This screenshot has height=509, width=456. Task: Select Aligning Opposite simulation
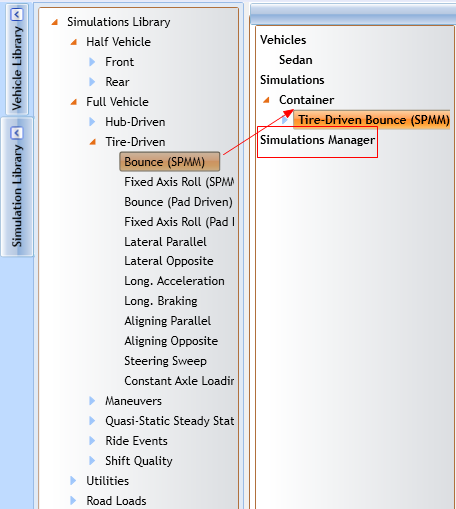[x=171, y=341]
